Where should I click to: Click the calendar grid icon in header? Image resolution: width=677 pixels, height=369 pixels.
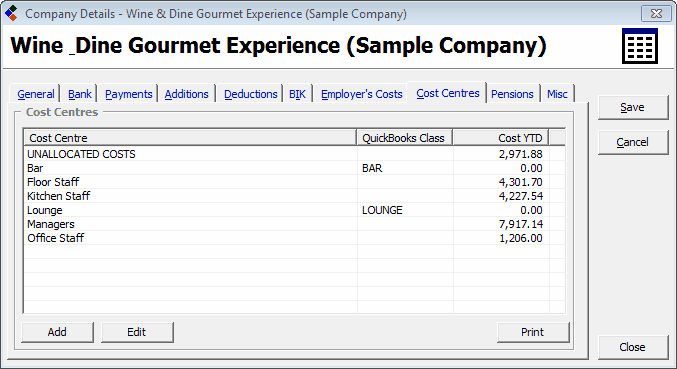tap(640, 46)
